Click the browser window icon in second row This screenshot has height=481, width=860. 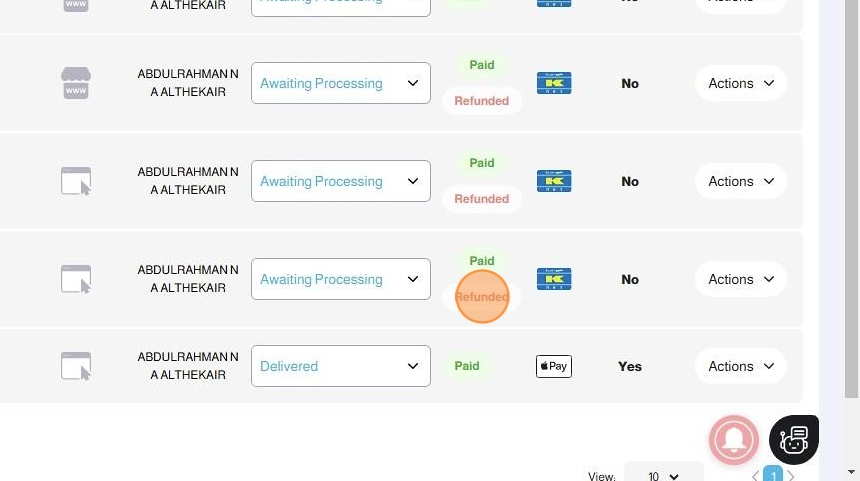pyautogui.click(x=76, y=181)
